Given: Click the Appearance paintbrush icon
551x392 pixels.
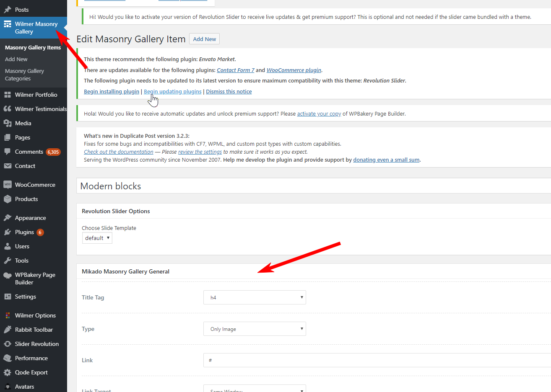Looking at the screenshot, I should click(8, 218).
